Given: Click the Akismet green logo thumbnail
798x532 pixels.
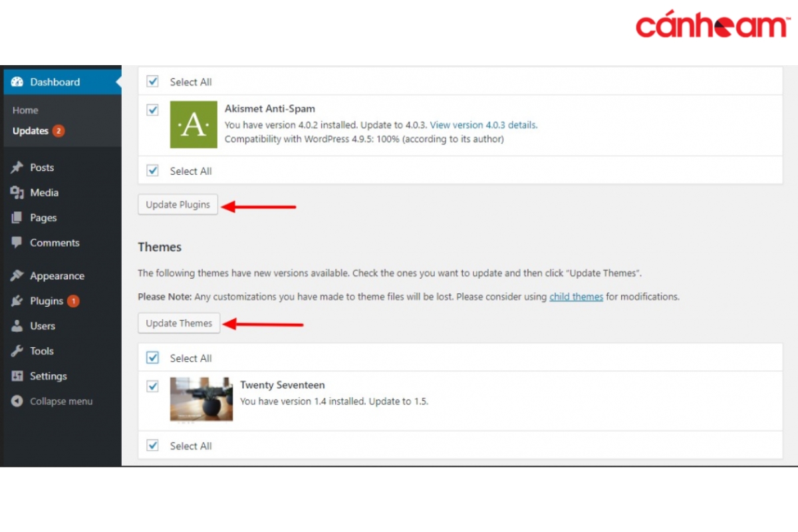Looking at the screenshot, I should tap(194, 124).
